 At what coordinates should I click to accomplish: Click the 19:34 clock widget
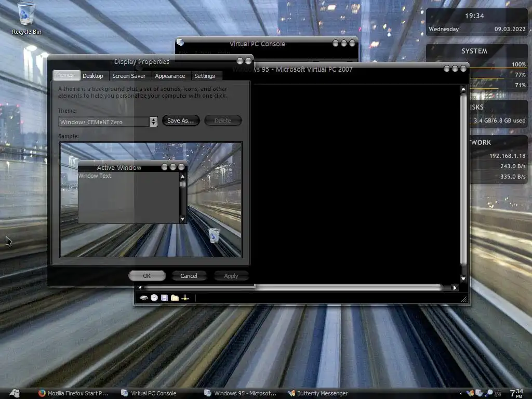coord(474,16)
